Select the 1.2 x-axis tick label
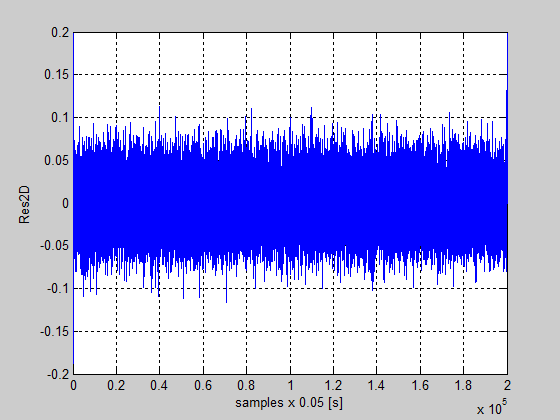This screenshot has height=420, width=560. point(333,385)
